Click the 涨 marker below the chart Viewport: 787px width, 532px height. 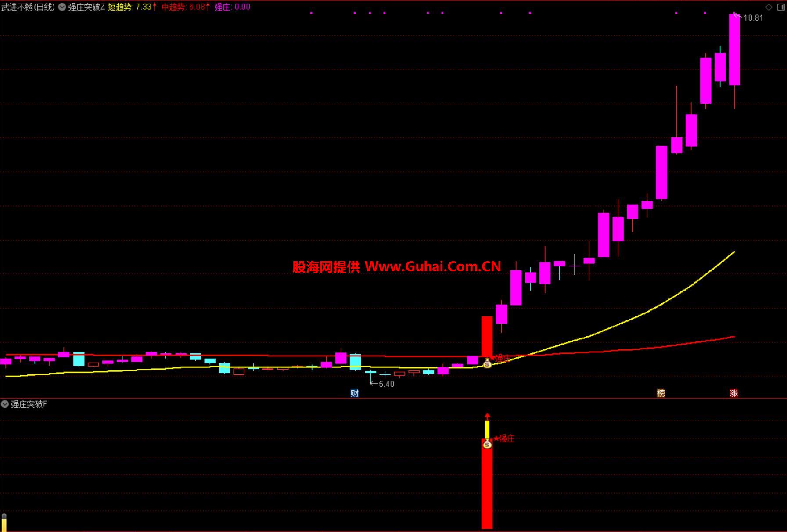(x=734, y=393)
